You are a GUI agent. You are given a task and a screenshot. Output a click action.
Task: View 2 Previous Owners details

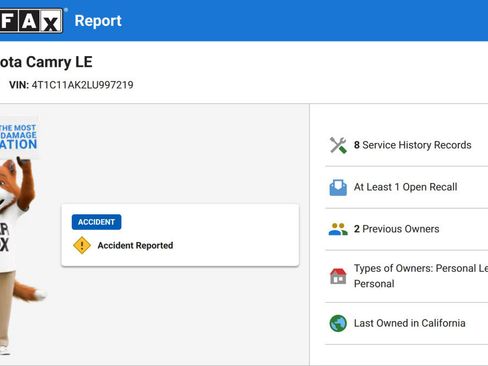click(x=396, y=229)
